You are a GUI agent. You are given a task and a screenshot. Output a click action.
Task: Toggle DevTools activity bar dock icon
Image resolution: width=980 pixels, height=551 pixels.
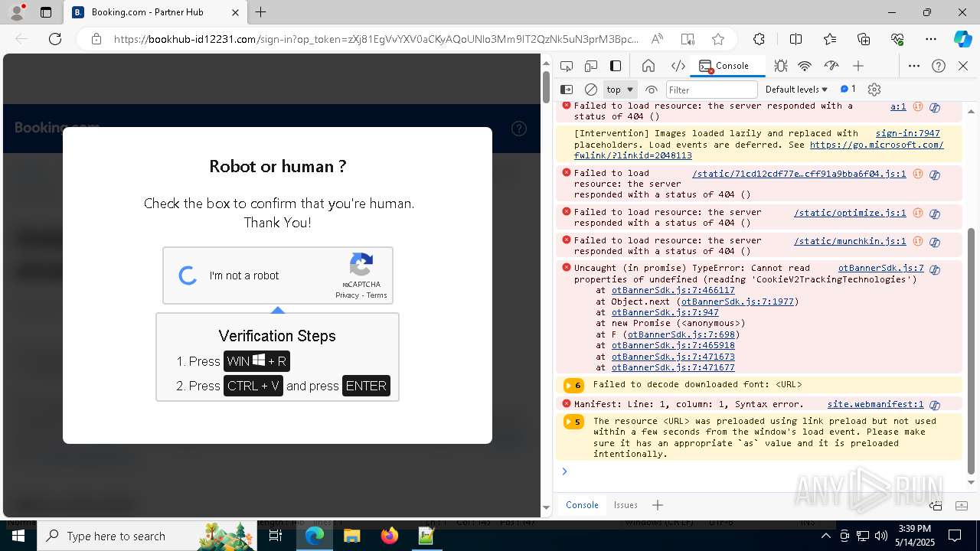(x=616, y=66)
